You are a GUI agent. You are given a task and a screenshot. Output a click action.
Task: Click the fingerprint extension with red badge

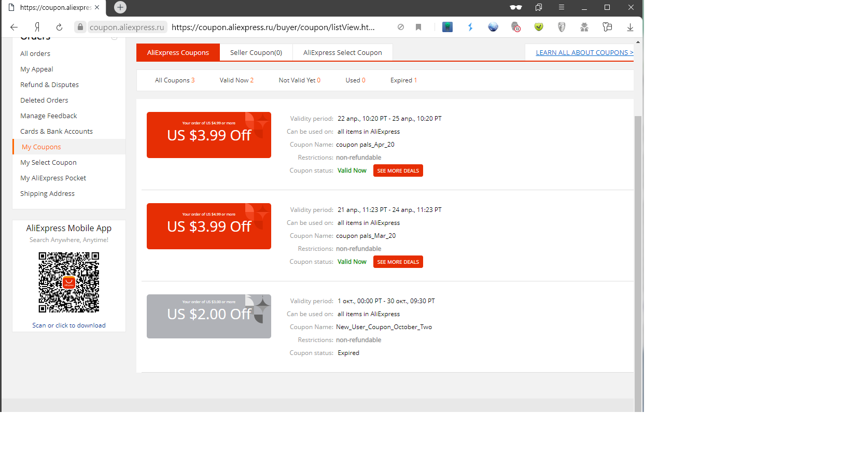pyautogui.click(x=516, y=27)
